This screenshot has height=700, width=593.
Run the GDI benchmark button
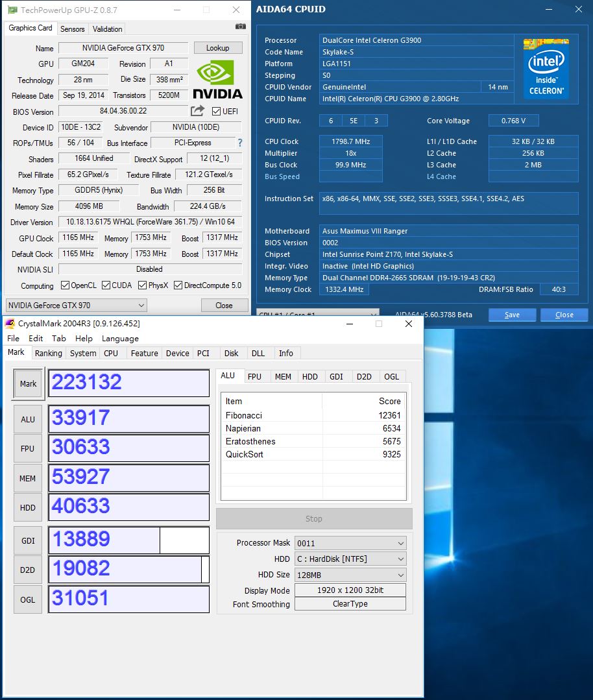(x=28, y=540)
